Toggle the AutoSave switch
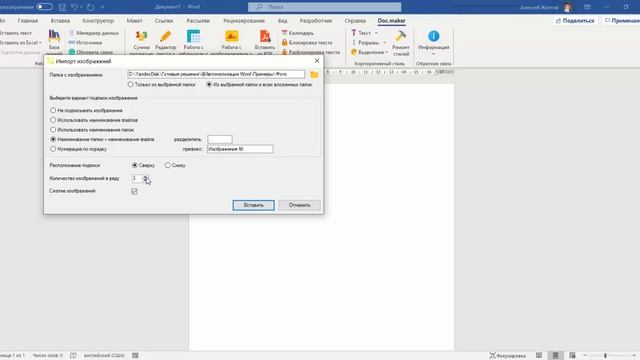640x360 pixels. click(x=44, y=7)
